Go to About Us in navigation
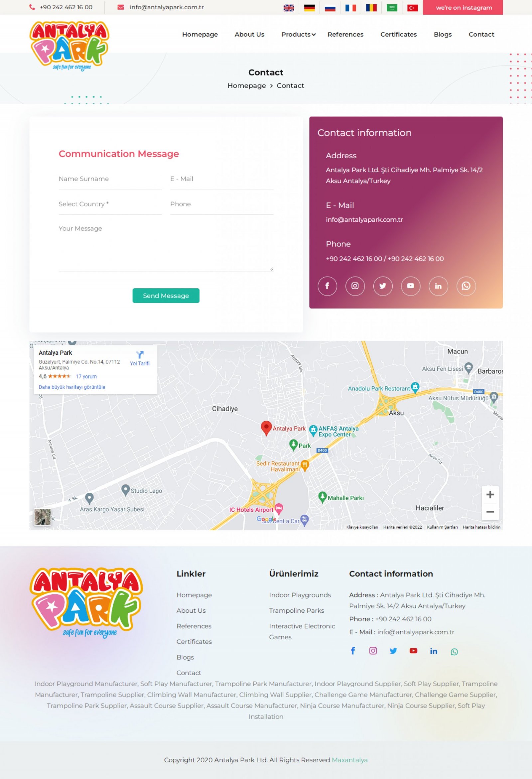The image size is (532, 779). [x=249, y=34]
